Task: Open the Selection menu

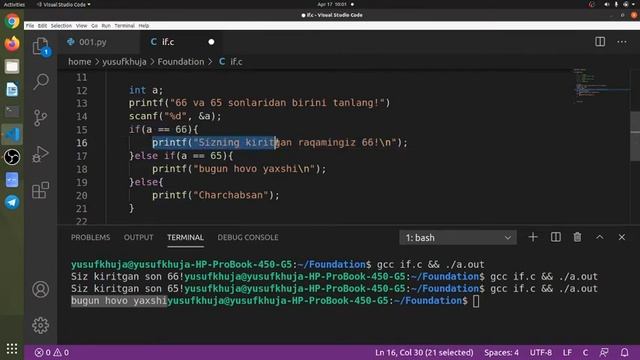Action: tap(61, 25)
